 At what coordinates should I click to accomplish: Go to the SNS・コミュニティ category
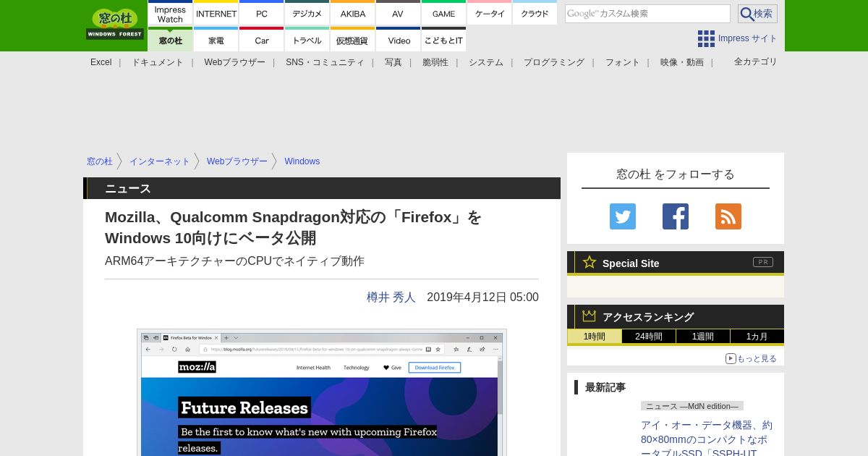pos(325,62)
